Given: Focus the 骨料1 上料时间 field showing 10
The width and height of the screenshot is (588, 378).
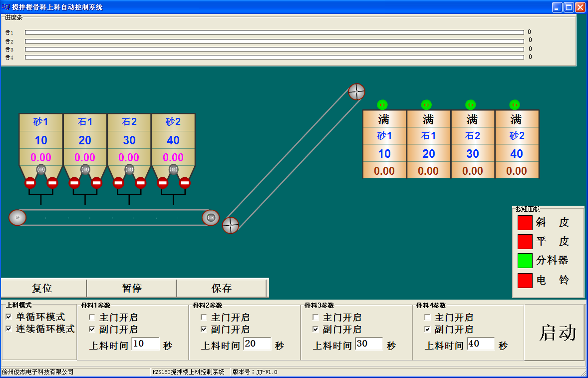Looking at the screenshot, I should 145,344.
